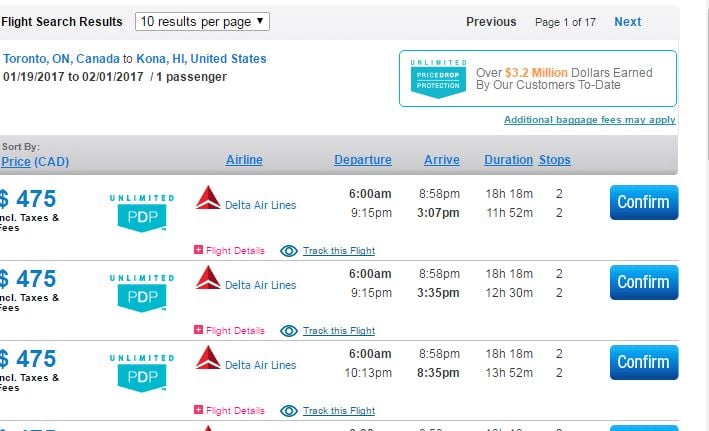Confirm the third Delta flight

[644, 362]
